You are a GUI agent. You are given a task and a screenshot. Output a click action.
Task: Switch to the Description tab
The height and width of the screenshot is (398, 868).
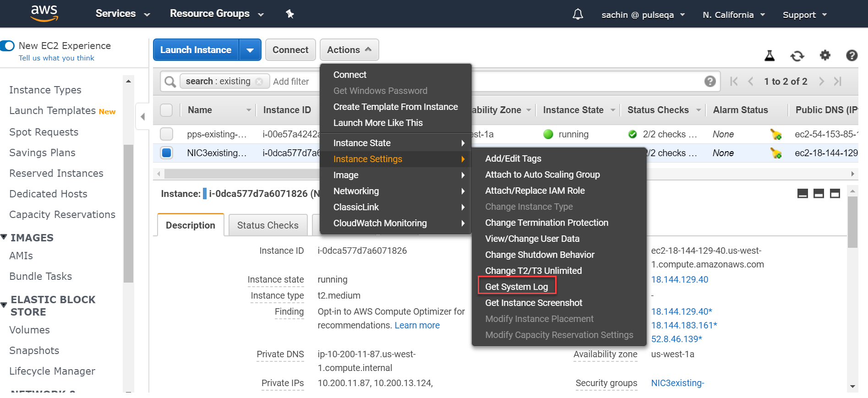191,225
